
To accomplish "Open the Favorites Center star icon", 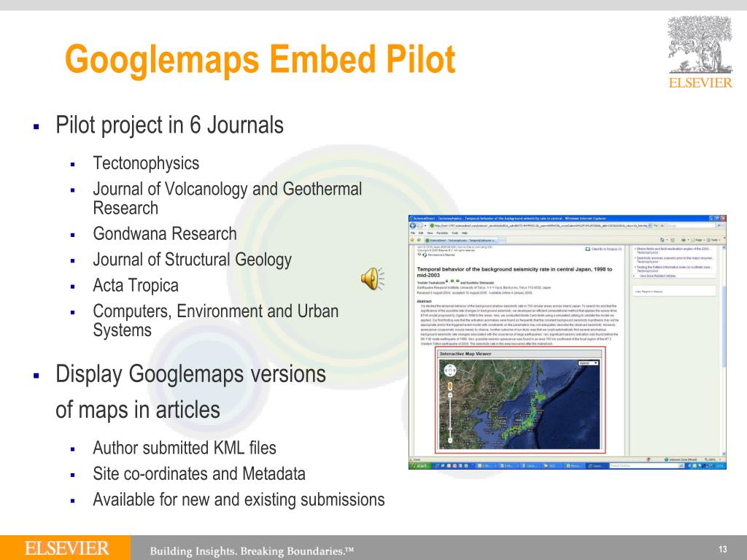I will pyautogui.click(x=412, y=240).
